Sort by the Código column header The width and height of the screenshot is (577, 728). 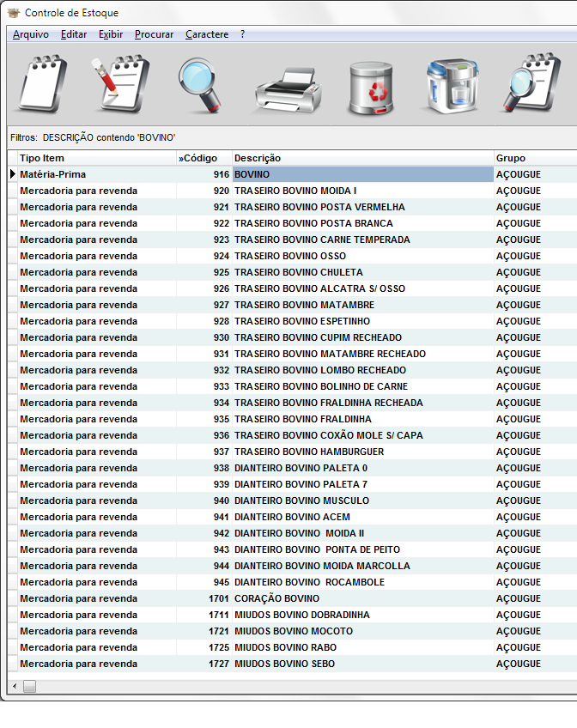coord(203,158)
